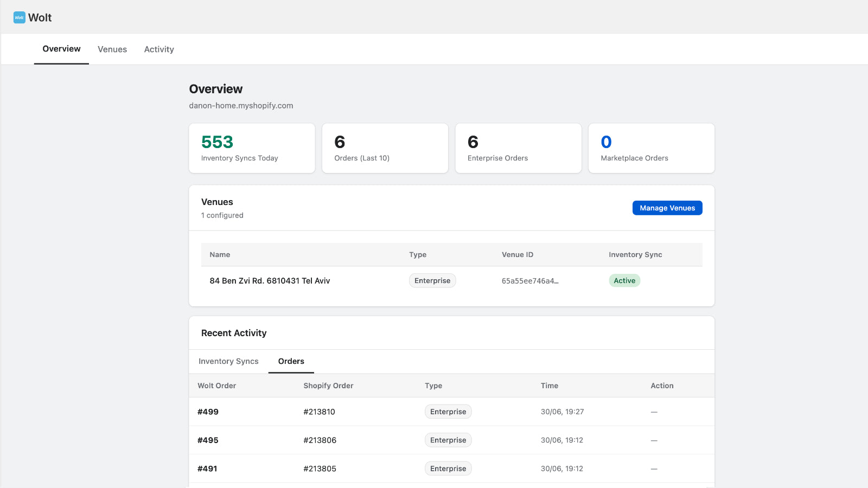Click the Wolt app logo icon
This screenshot has width=868, height=488.
point(20,17)
